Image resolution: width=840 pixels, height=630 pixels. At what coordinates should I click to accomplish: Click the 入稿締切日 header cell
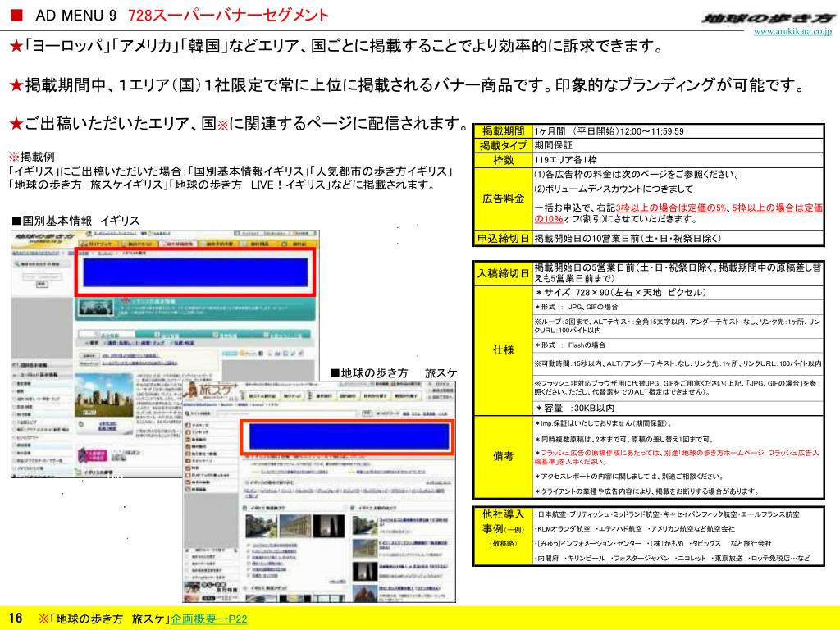(x=503, y=273)
